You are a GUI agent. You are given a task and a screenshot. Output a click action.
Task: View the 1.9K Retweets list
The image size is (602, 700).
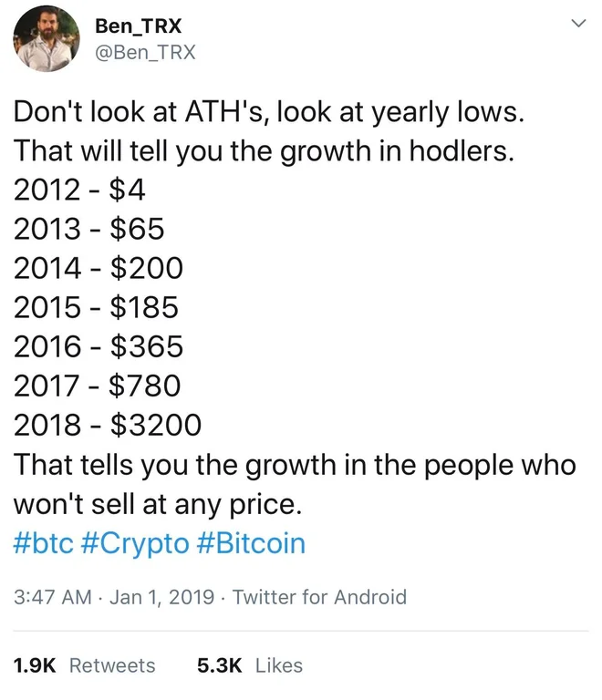[85, 665]
